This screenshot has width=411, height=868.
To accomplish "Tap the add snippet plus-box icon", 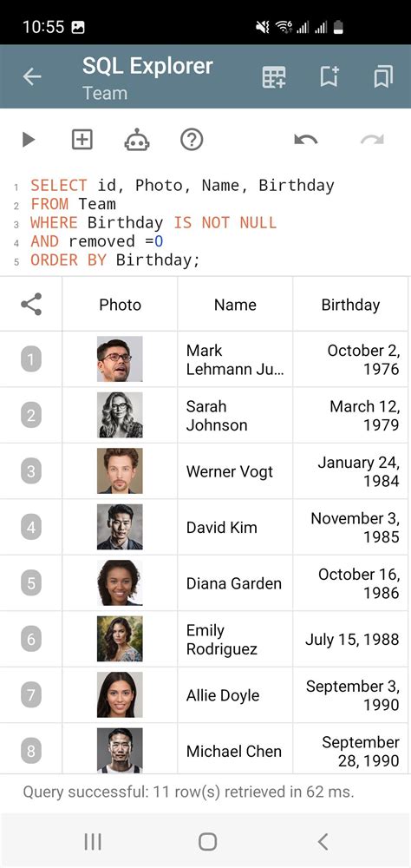I will tap(82, 140).
